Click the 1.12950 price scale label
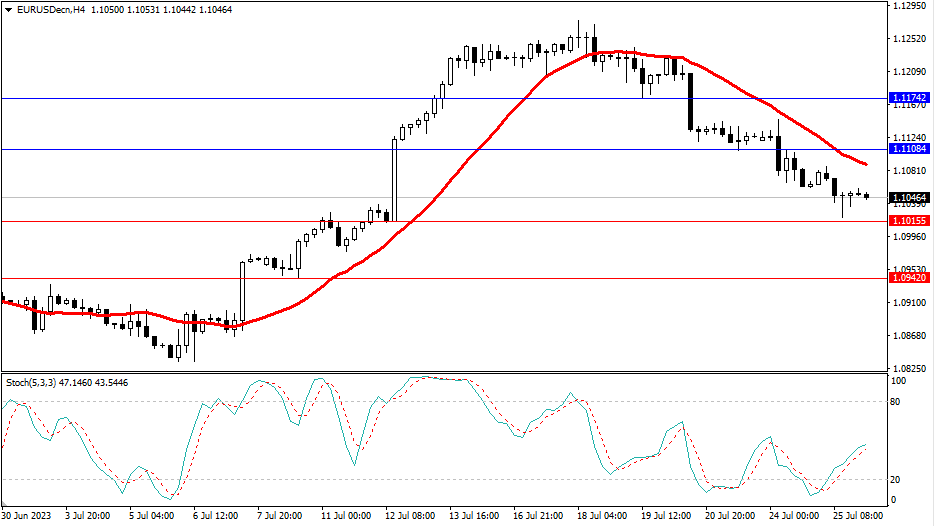This screenshot has height=526, width=934. point(908,6)
